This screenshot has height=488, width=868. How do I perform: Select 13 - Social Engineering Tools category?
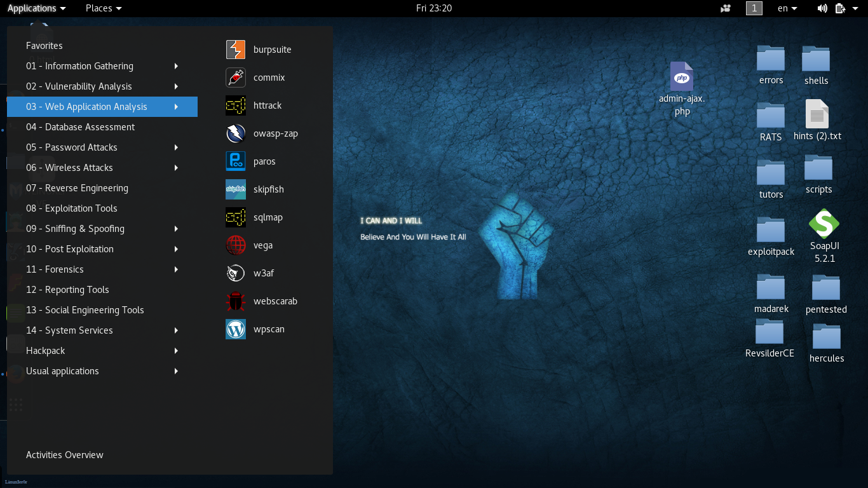point(102,310)
